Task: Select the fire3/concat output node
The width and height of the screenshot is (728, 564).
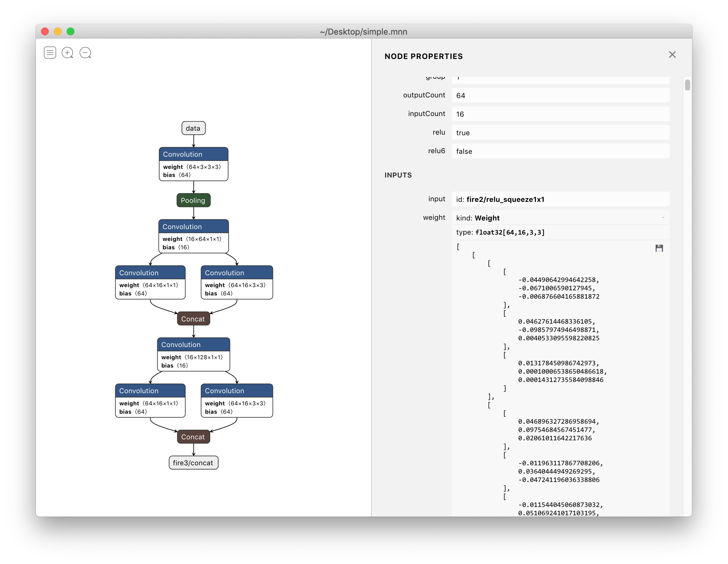Action: (193, 463)
